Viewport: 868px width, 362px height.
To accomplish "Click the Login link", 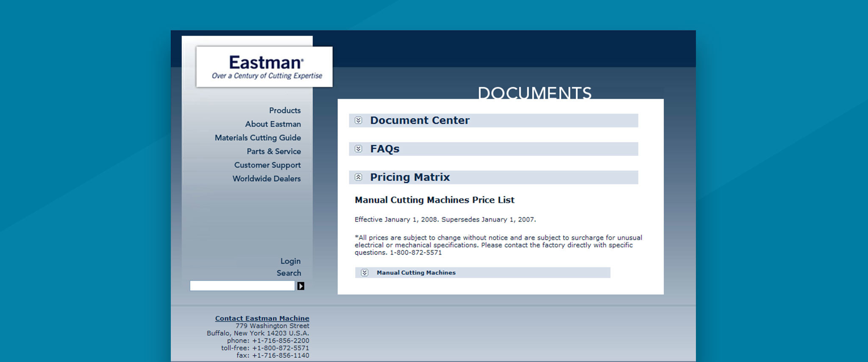I will click(x=290, y=261).
